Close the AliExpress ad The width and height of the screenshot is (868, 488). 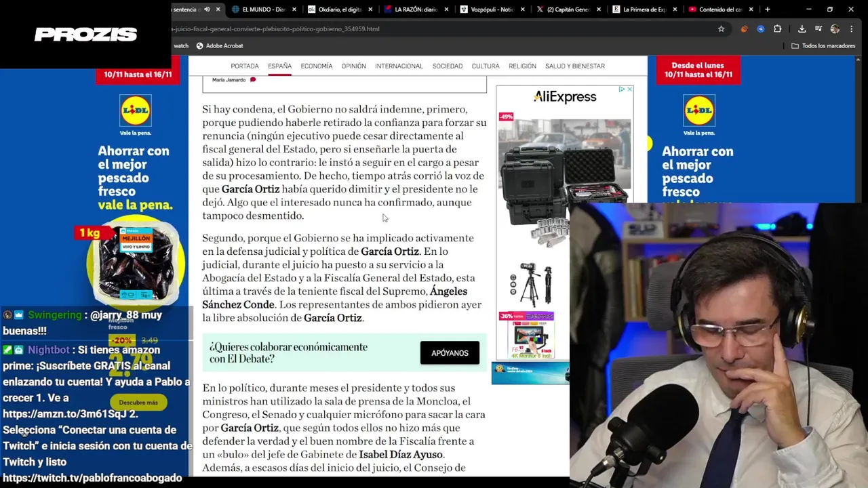pos(629,89)
